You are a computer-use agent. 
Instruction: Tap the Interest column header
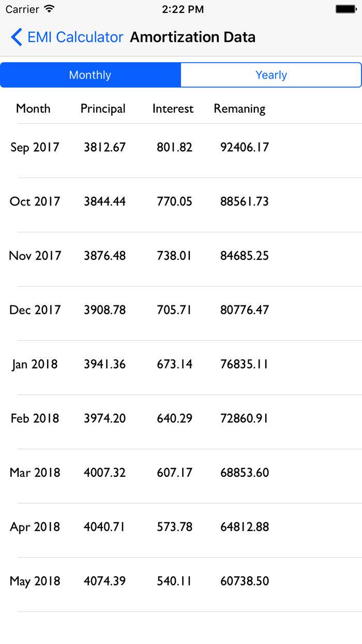[172, 109]
